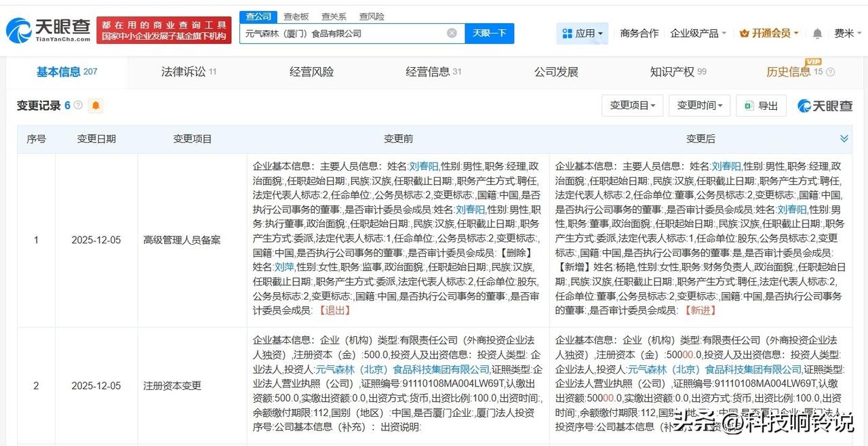Screen dimensions: 868x446
Task: Open the 商务合作 link
Action: (639, 33)
